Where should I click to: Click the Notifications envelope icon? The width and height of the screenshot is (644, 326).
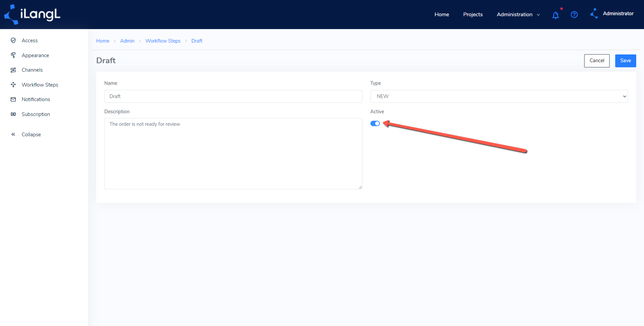(13, 99)
